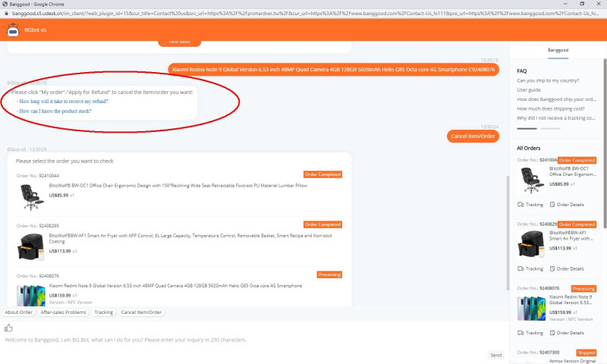Click Tracking truck icon for the office chair order

(521, 205)
